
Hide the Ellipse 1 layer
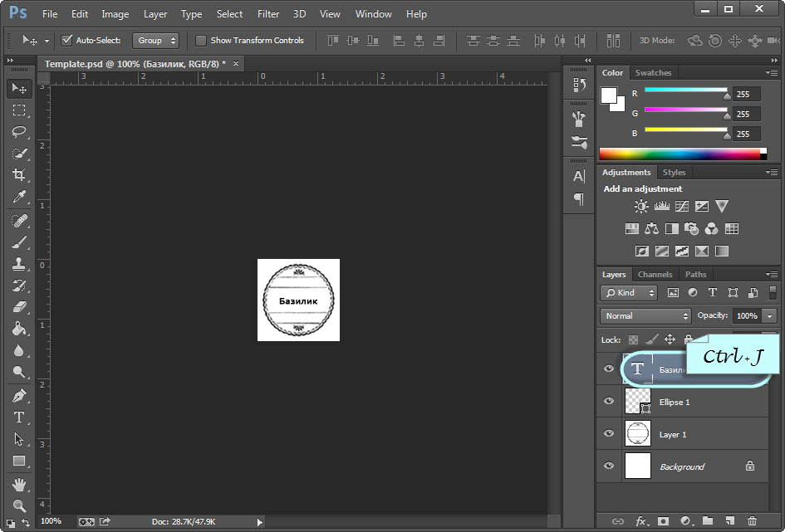609,402
